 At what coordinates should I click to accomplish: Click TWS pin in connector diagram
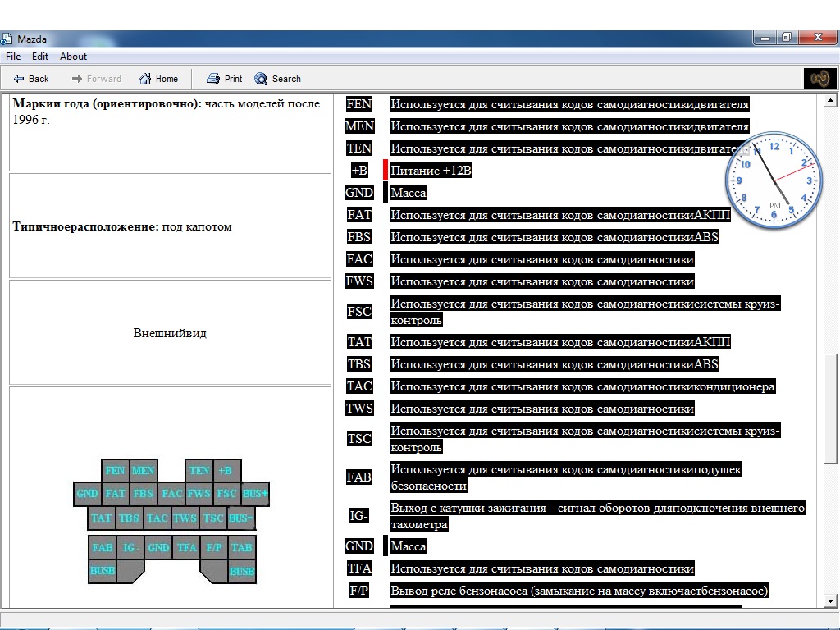click(185, 518)
